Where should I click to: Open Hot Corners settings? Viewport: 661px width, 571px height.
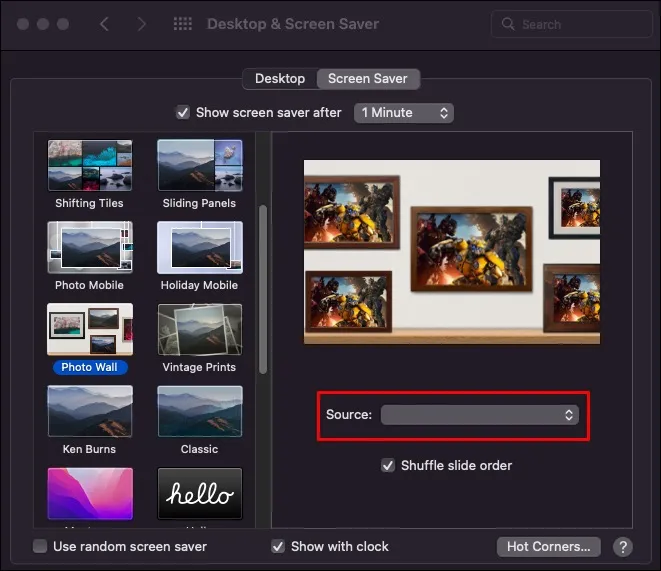pyautogui.click(x=548, y=547)
